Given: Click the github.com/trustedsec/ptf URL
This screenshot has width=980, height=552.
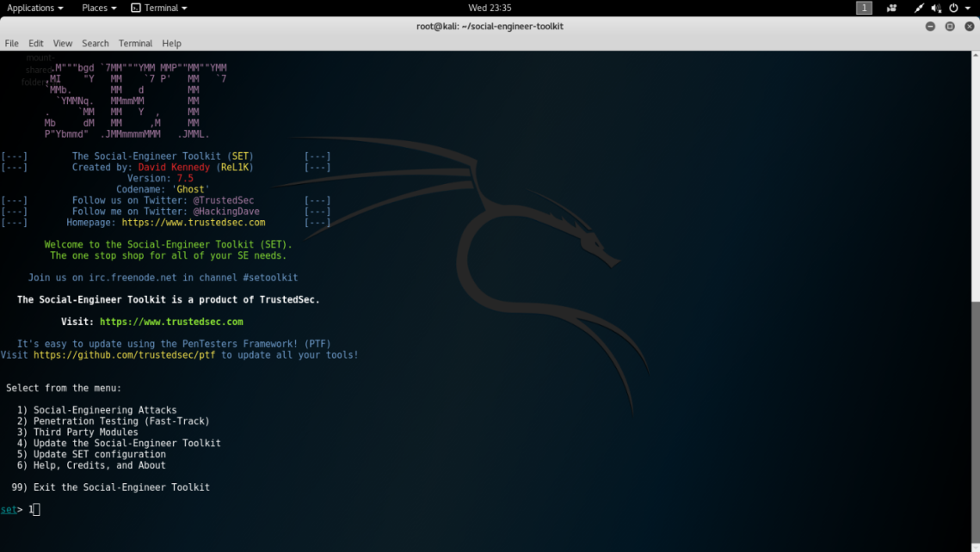Looking at the screenshot, I should [x=125, y=355].
